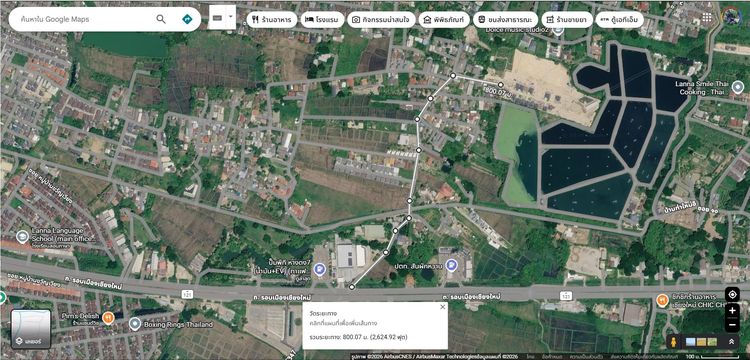The height and width of the screenshot is (360, 750).
Task: Click the orange restaurant pin near CHIC
Action: point(662,300)
